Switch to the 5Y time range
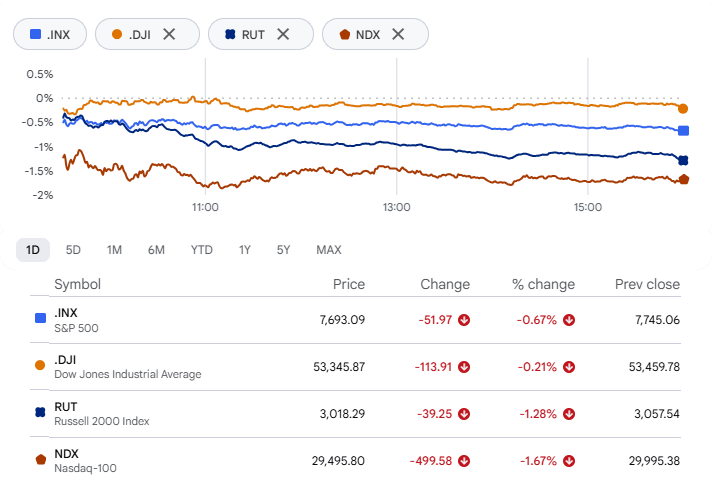 tap(283, 250)
